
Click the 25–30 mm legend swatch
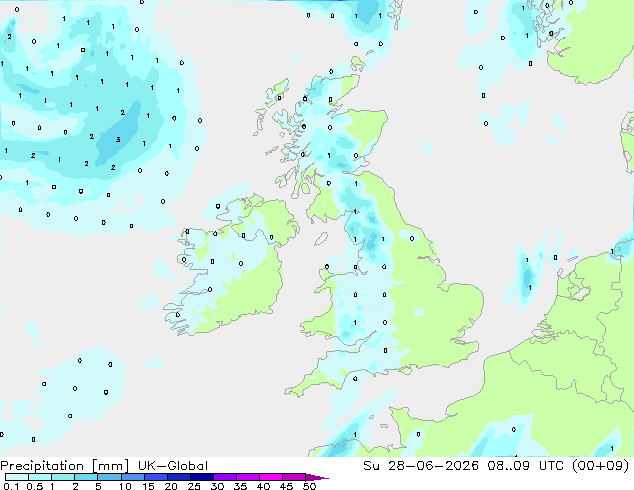[202, 477]
